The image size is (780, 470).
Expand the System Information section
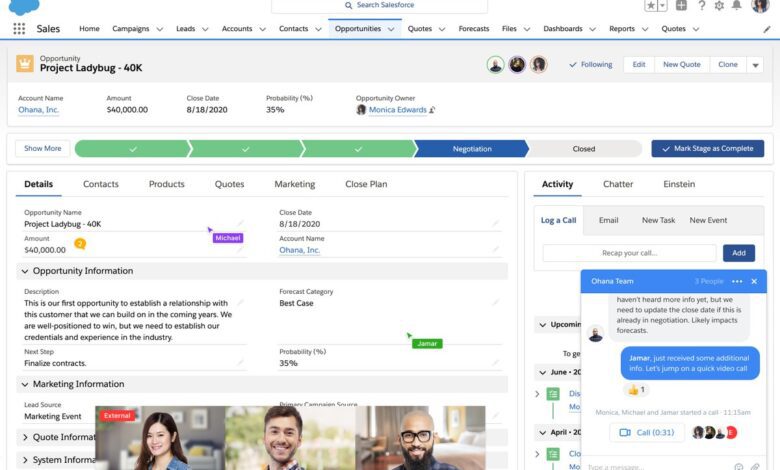click(x=24, y=460)
